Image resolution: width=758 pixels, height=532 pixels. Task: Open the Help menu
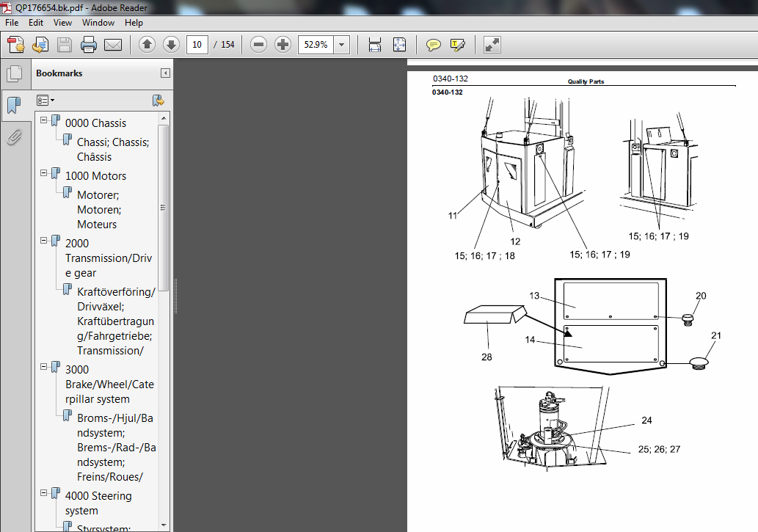coord(134,23)
